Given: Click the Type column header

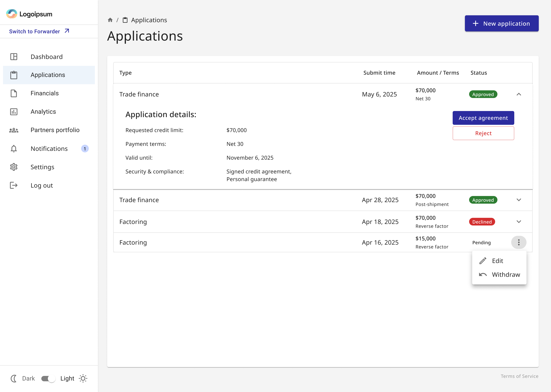Looking at the screenshot, I should point(126,73).
